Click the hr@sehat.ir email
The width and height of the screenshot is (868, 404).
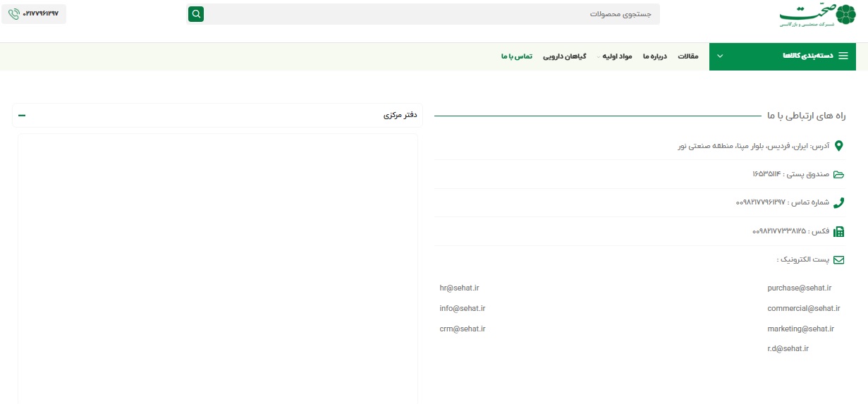pos(459,288)
